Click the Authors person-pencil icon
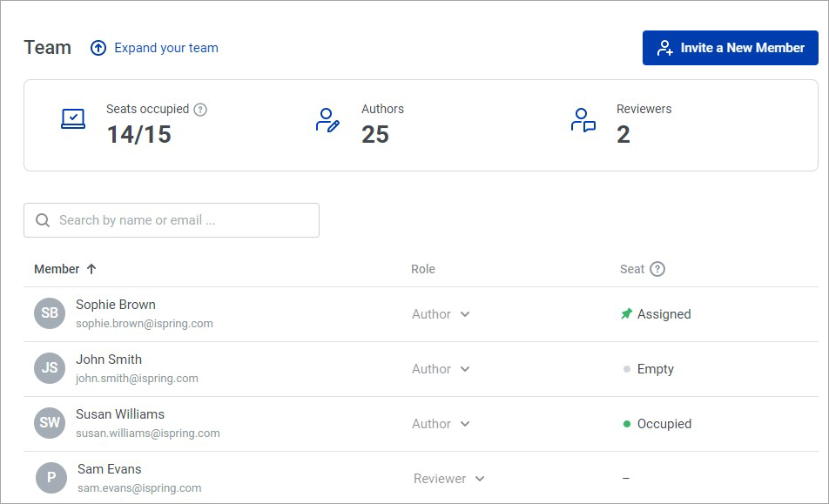 pos(327,120)
